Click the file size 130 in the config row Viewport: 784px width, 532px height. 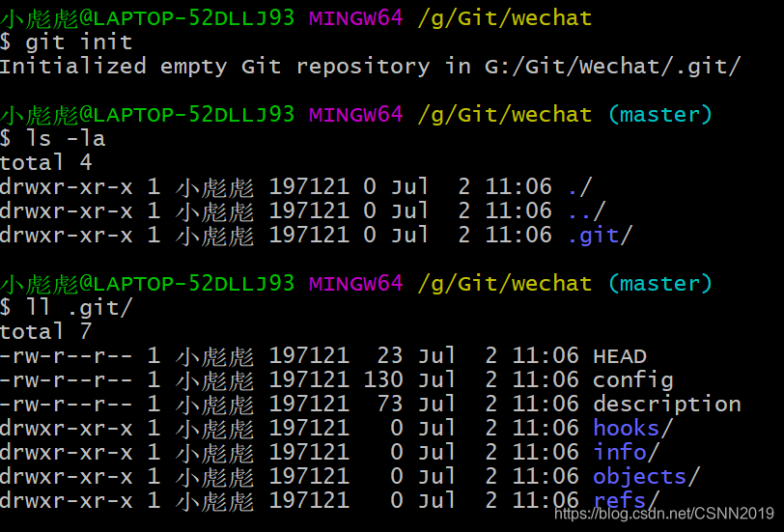(383, 380)
